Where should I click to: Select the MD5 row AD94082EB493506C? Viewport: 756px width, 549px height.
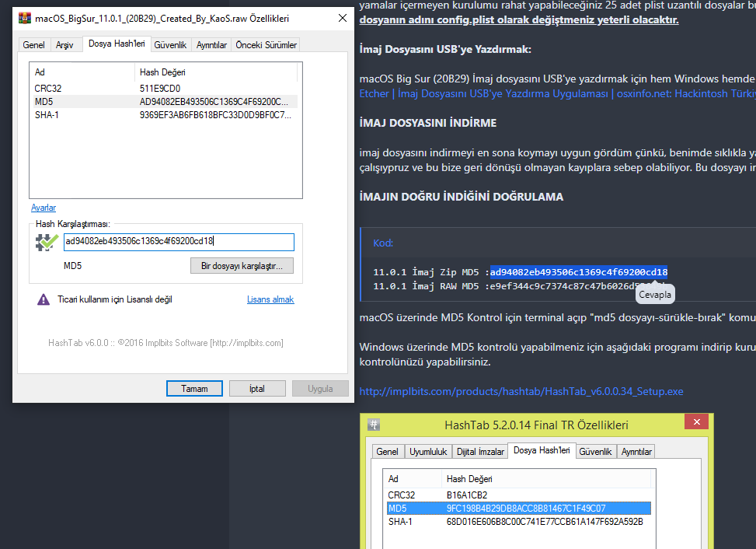click(165, 101)
